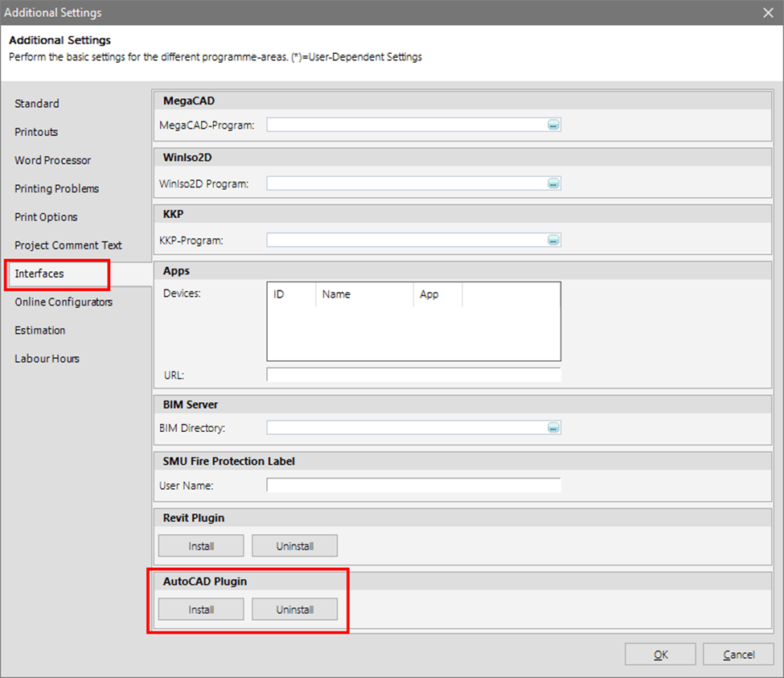Install the AutoCAD Plugin
The image size is (784, 678).
point(201,610)
